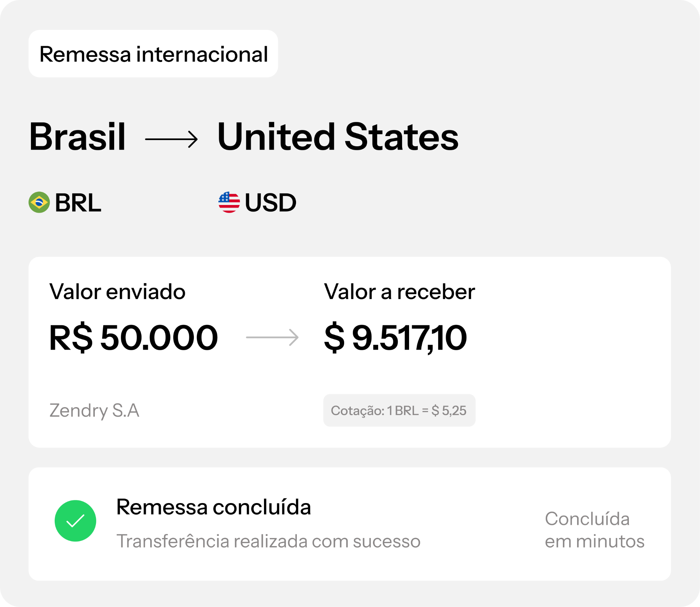Click the Brazil flag icon

click(39, 202)
